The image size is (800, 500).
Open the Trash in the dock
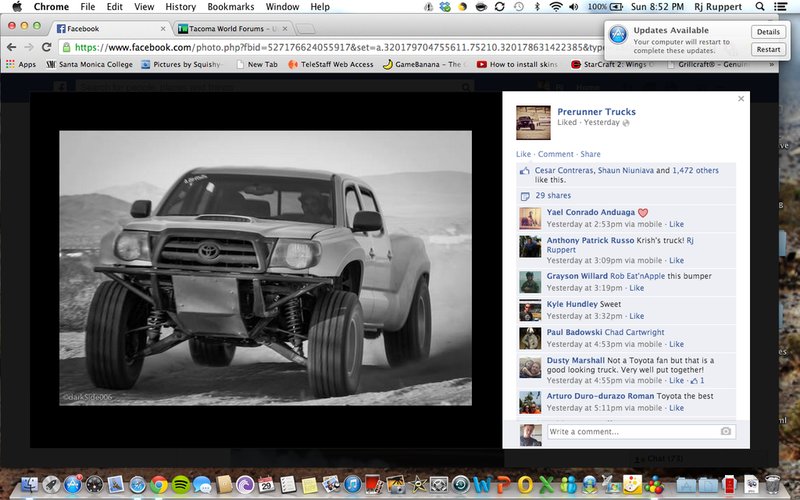773,483
